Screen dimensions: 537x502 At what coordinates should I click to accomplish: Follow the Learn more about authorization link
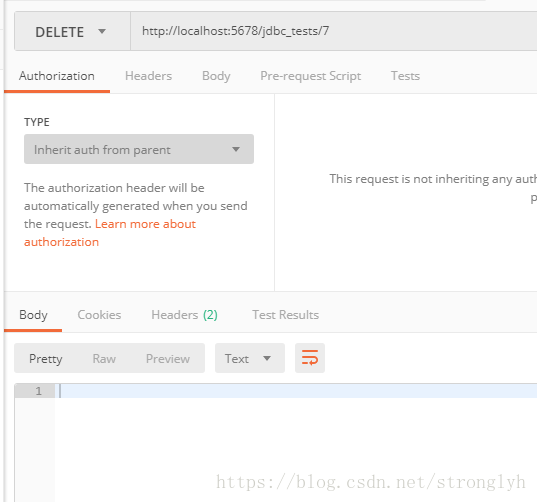click(145, 224)
